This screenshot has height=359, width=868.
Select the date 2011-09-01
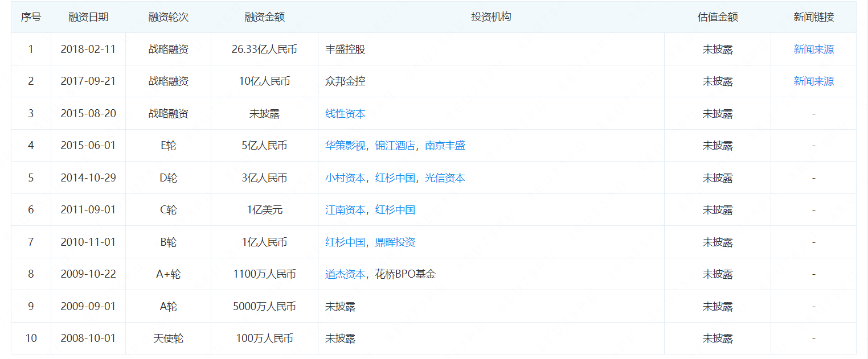pyautogui.click(x=88, y=210)
